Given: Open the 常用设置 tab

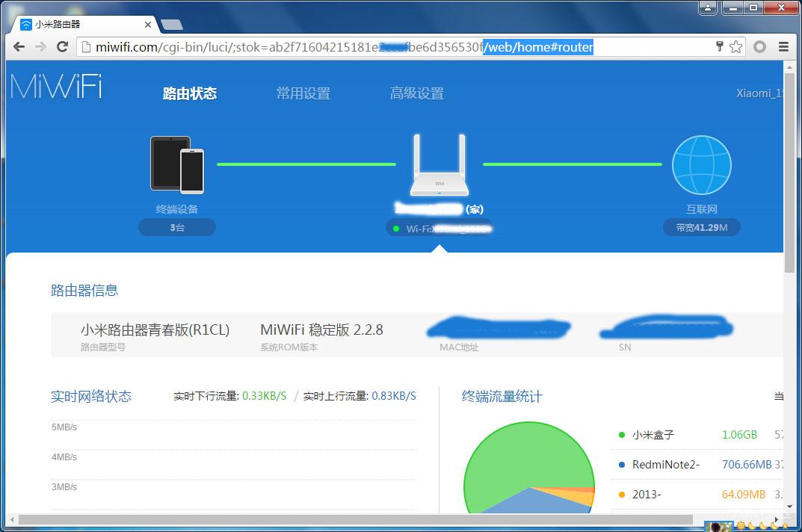Looking at the screenshot, I should (x=303, y=93).
